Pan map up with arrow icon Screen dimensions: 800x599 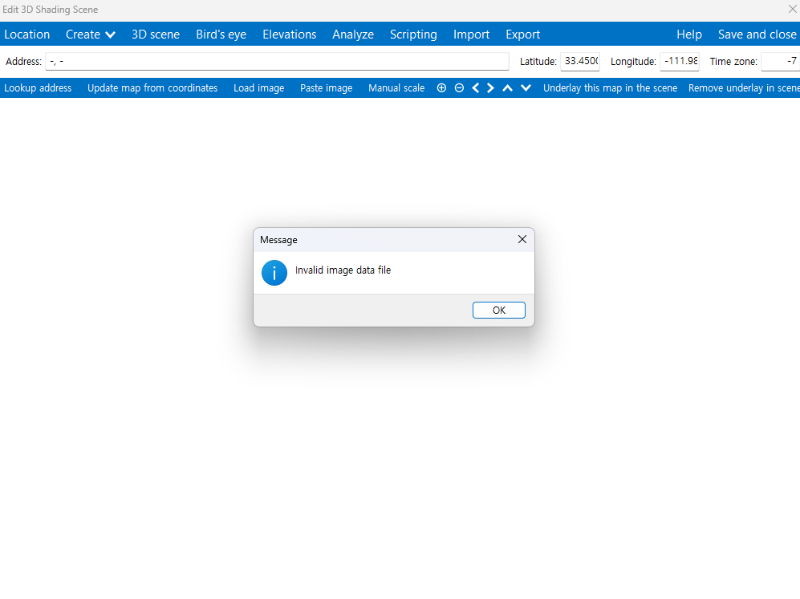pos(508,88)
